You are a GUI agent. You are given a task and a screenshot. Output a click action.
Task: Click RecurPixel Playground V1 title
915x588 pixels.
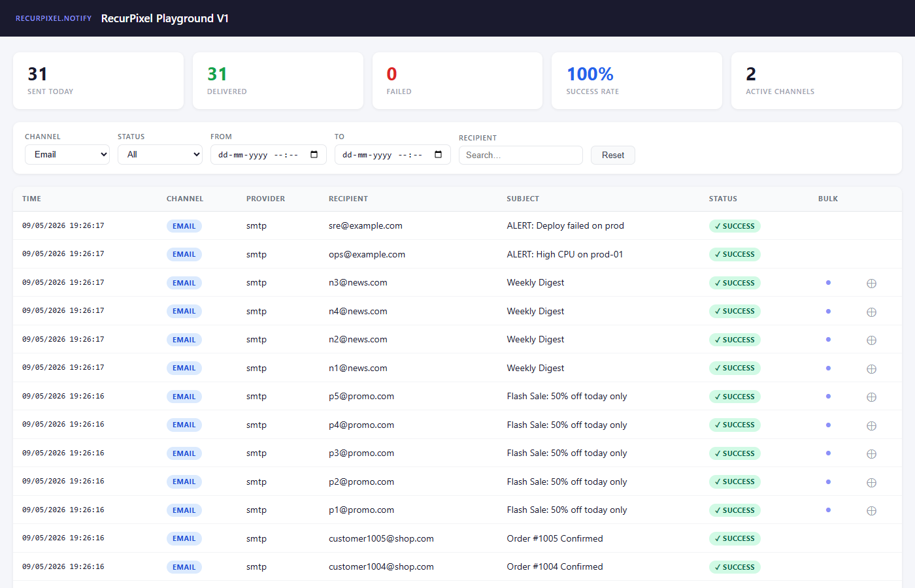(165, 18)
